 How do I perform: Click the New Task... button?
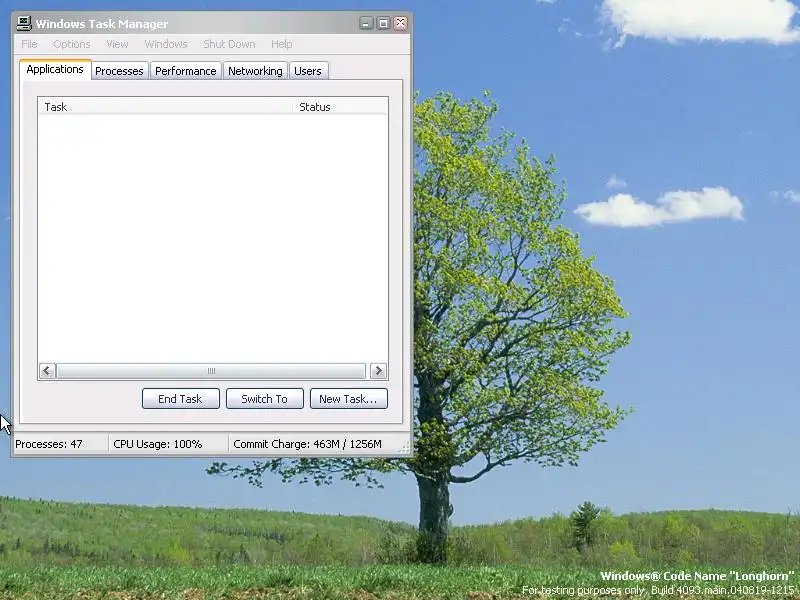(x=348, y=398)
